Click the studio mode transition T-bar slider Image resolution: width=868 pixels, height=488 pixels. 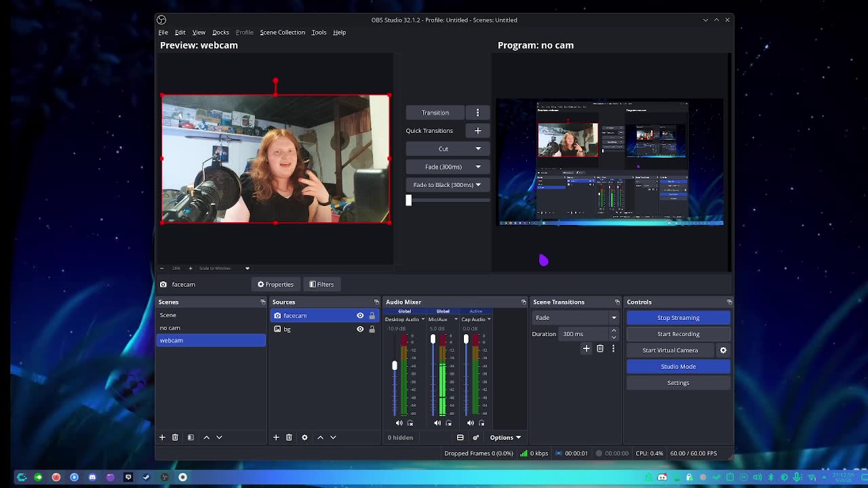[x=409, y=200]
